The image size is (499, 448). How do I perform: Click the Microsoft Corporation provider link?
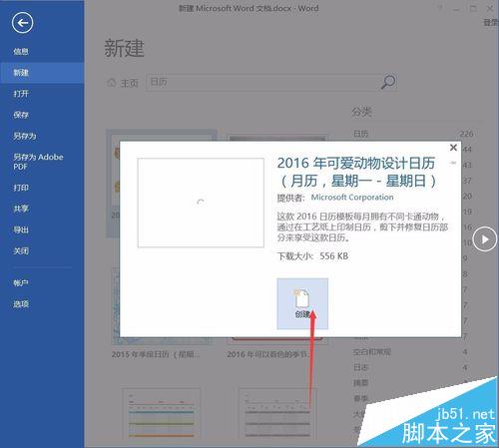click(352, 198)
